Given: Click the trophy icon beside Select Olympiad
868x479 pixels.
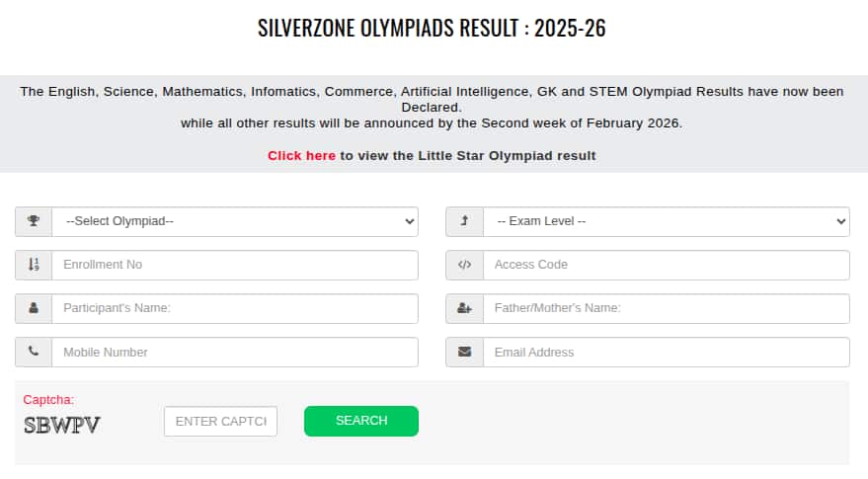Looking at the screenshot, I should click(34, 221).
